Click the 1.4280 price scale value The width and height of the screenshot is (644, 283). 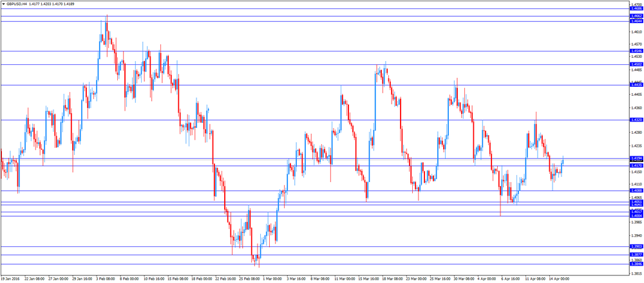coord(636,132)
